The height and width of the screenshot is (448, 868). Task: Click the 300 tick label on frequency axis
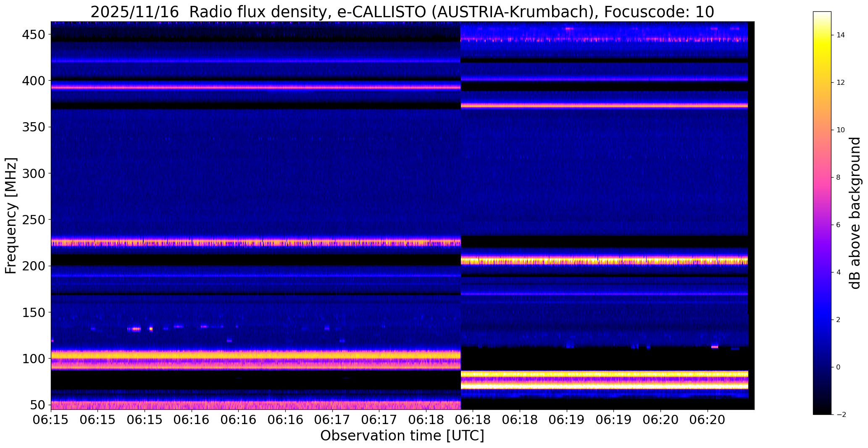click(34, 173)
